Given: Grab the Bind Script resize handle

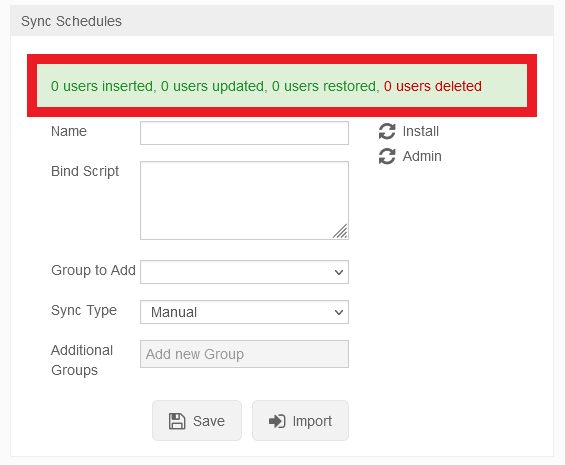Looking at the screenshot, I should pos(340,231).
